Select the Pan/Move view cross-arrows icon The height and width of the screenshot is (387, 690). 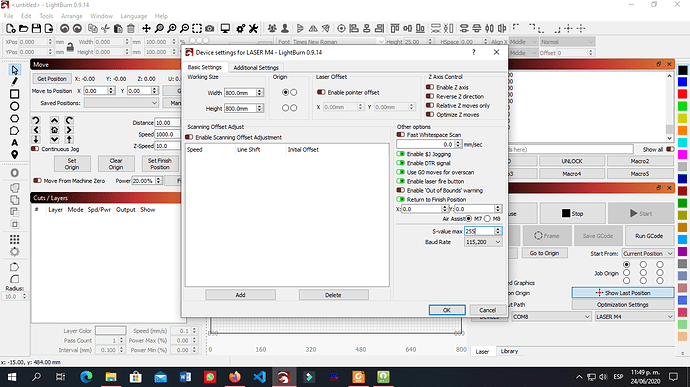(x=146, y=29)
